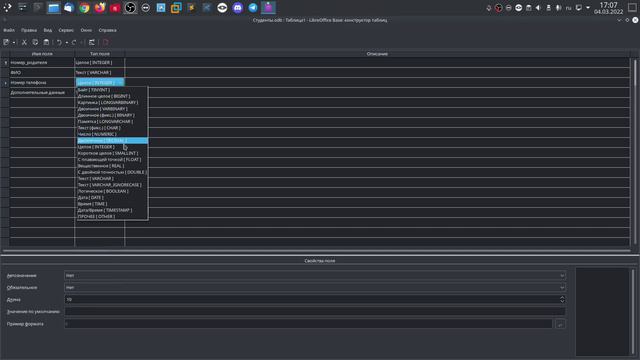Select the Дополнительные данные field name cell
The width and height of the screenshot is (640, 360).
tap(42, 93)
